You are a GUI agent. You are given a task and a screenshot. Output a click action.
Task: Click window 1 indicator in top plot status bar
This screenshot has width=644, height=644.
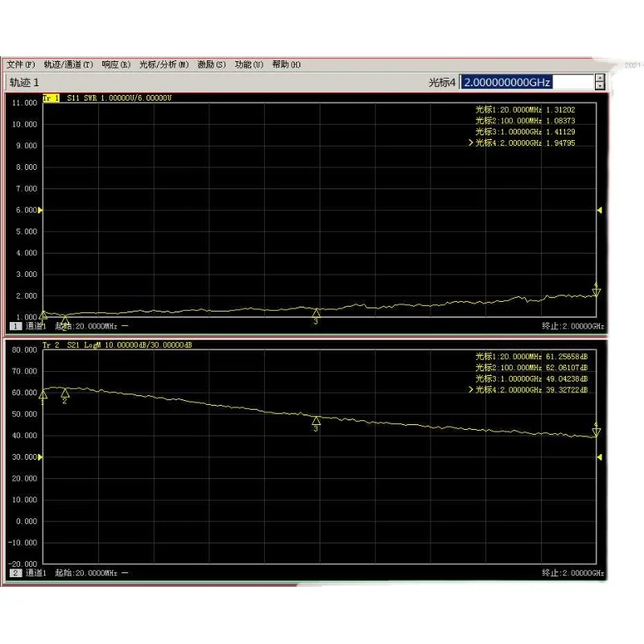pos(15,326)
